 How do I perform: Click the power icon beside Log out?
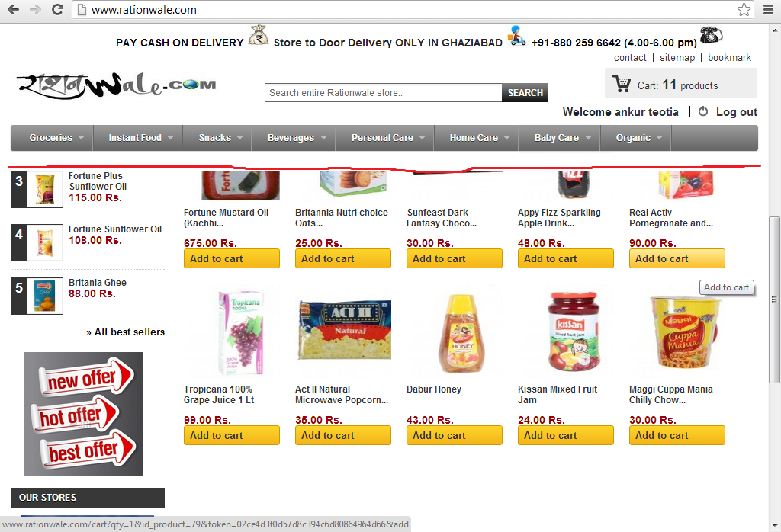(x=702, y=111)
